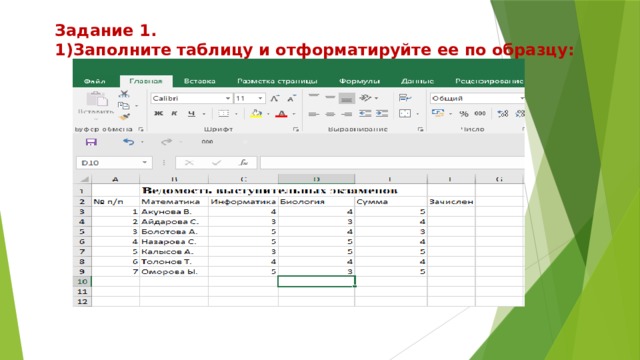Click the Paste (Вставить) clipboard icon
Viewport: 640px width, 360px height.
pos(97,99)
